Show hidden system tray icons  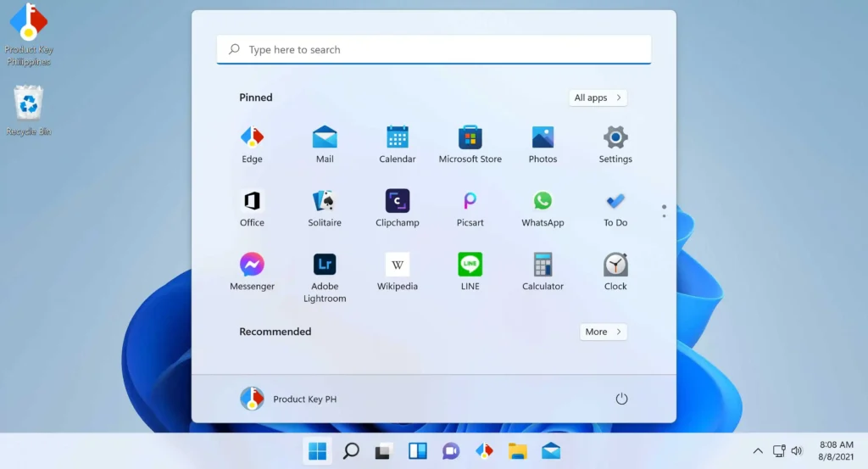coord(758,451)
